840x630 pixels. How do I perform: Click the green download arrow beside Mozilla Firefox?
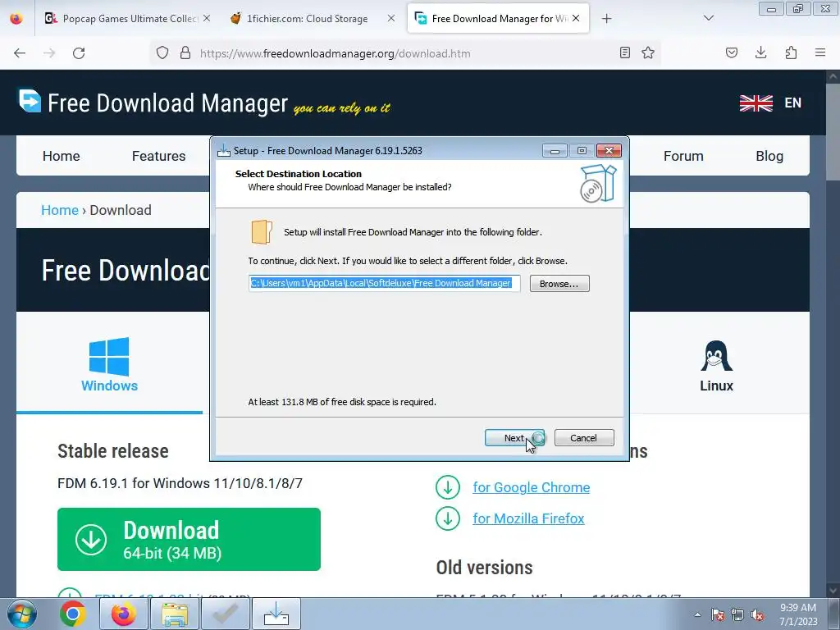[448, 518]
